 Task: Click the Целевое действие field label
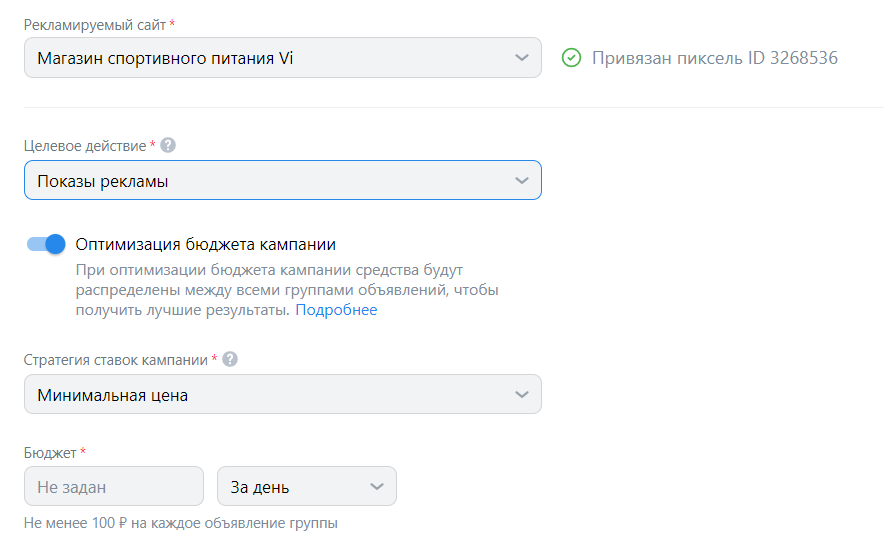click(x=85, y=145)
